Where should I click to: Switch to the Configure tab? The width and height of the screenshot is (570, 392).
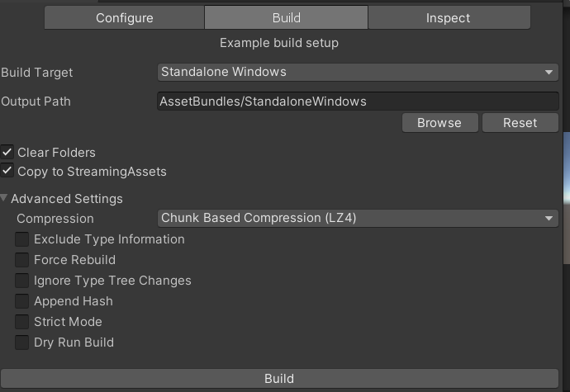point(124,17)
